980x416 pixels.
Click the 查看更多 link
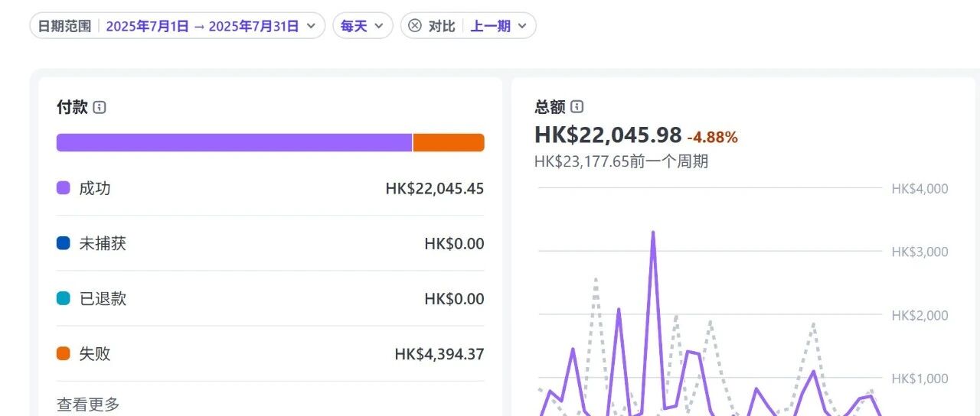click(x=88, y=405)
